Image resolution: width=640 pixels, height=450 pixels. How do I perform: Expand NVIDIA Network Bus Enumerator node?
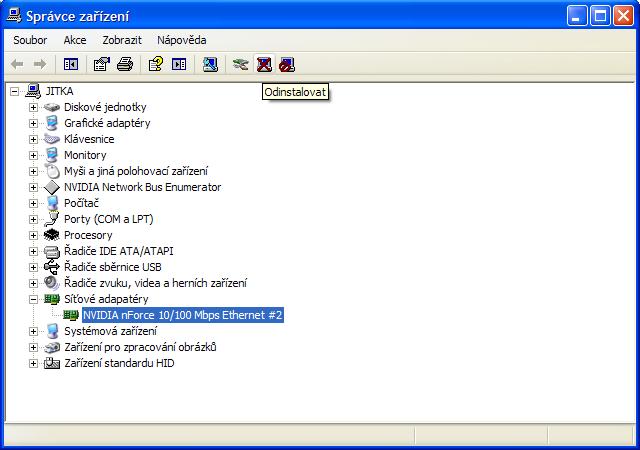point(33,187)
